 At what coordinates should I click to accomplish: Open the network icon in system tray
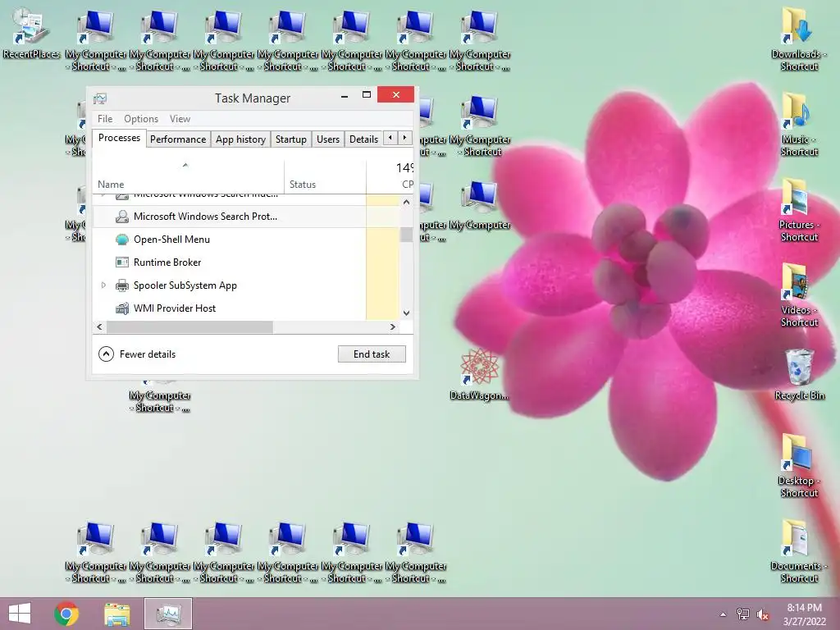pyautogui.click(x=743, y=614)
